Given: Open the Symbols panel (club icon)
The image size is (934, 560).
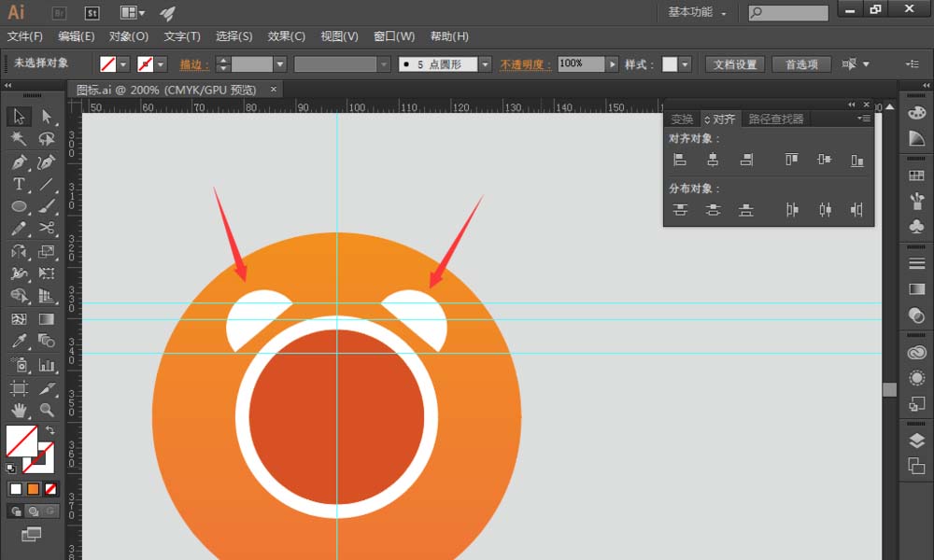Looking at the screenshot, I should pyautogui.click(x=916, y=226).
